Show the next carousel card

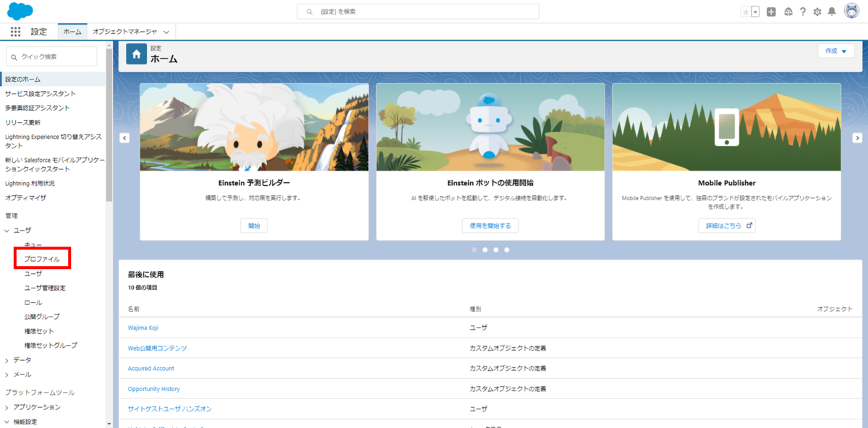pyautogui.click(x=857, y=137)
